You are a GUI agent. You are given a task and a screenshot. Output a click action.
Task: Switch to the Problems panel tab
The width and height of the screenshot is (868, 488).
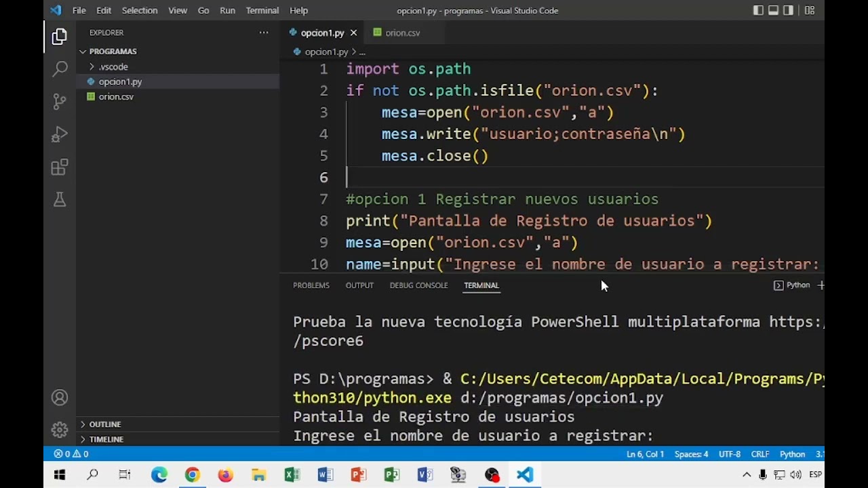click(x=311, y=285)
